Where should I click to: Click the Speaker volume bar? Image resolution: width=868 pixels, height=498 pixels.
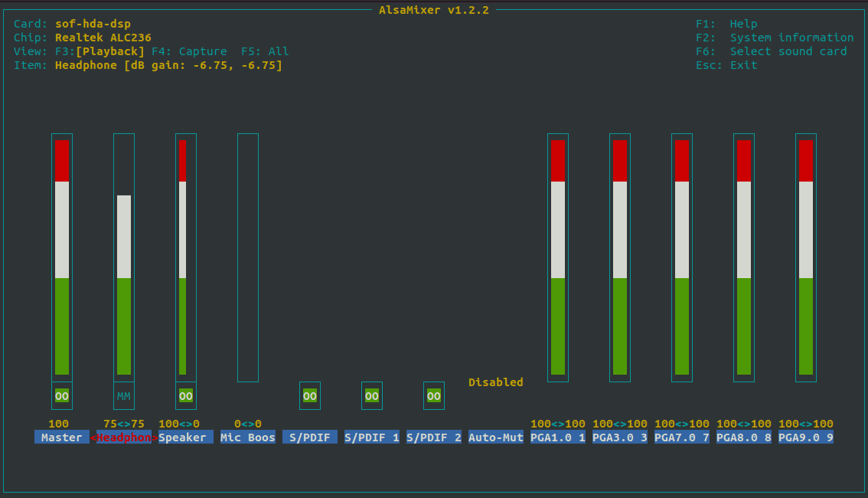tap(186, 257)
